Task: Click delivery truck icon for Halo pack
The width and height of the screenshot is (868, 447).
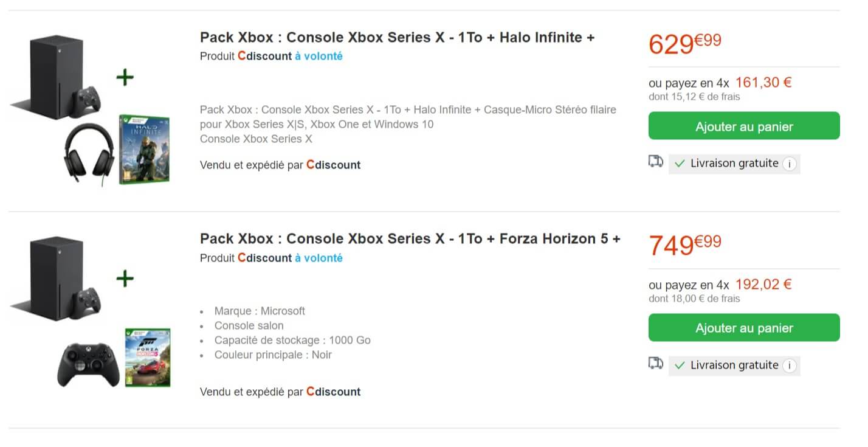Action: pyautogui.click(x=655, y=162)
